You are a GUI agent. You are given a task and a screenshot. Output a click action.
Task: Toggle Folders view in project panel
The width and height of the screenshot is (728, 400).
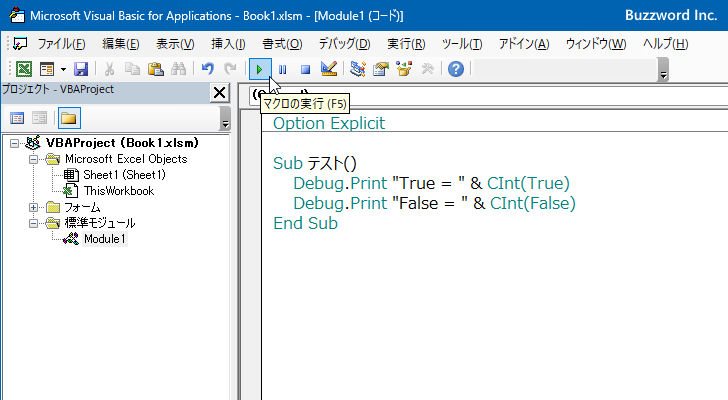[69, 118]
